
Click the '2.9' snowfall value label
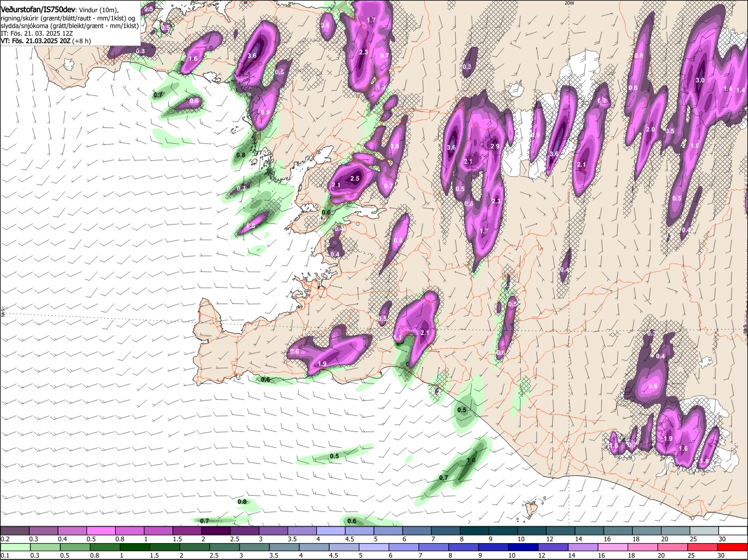tap(495, 146)
